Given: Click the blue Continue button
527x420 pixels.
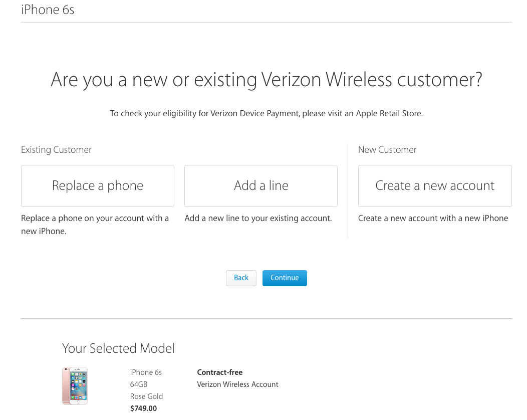Looking at the screenshot, I should (x=285, y=278).
